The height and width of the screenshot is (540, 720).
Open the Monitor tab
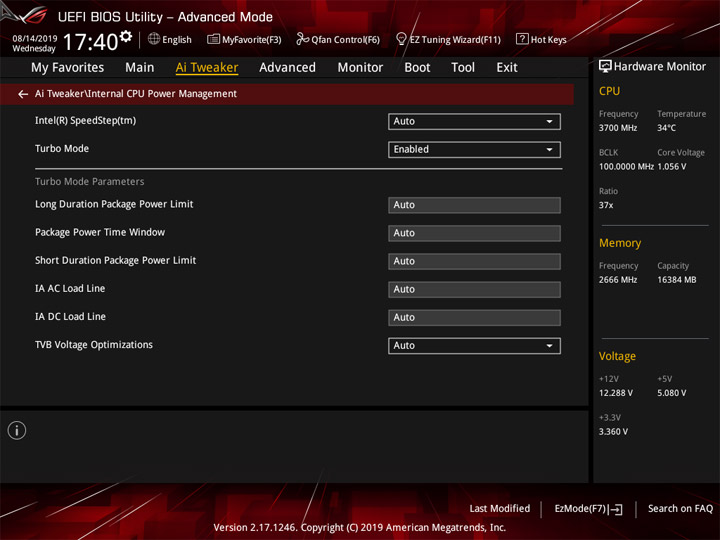tap(360, 68)
